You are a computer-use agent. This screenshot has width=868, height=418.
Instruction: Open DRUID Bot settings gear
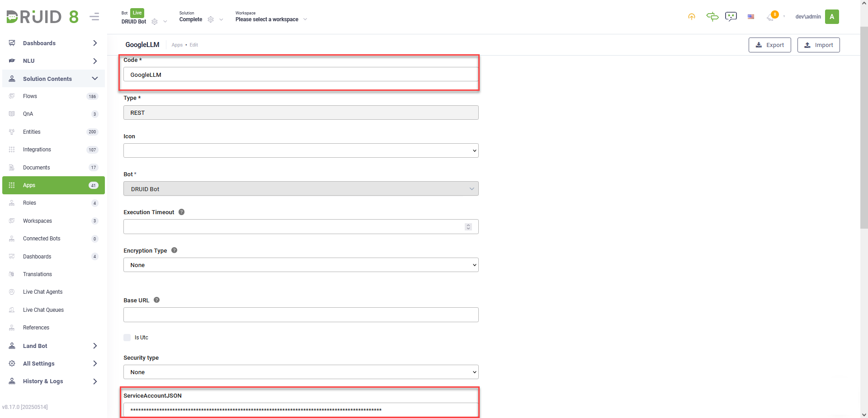[x=155, y=22]
